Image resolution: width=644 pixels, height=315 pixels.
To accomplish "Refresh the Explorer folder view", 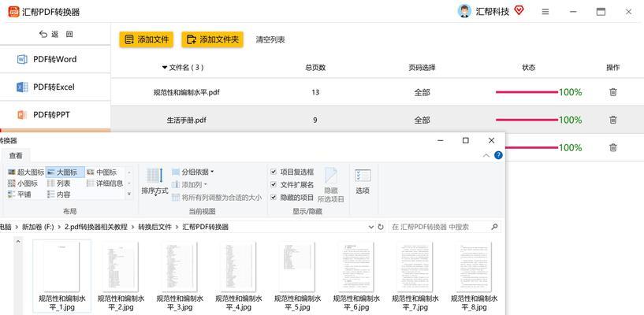I will pyautogui.click(x=381, y=227).
